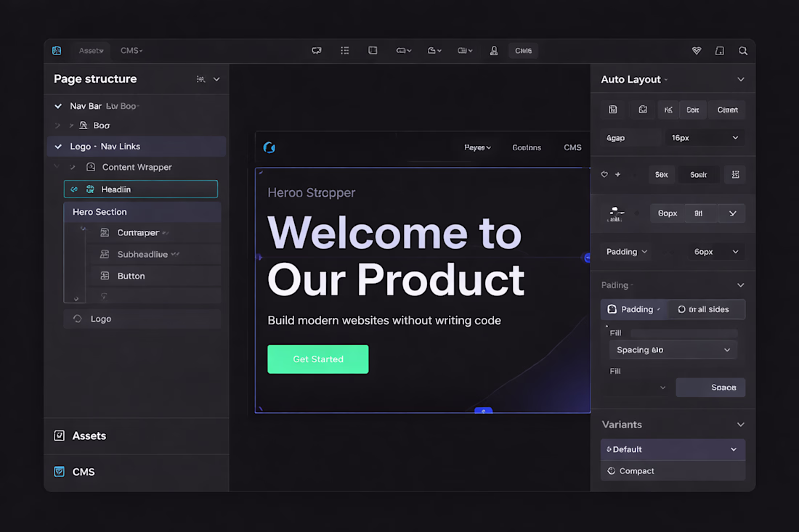Click the diamond gem icon top right

click(697, 50)
